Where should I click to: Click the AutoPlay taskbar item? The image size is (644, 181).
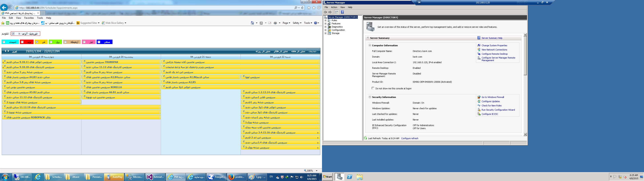click(114, 177)
